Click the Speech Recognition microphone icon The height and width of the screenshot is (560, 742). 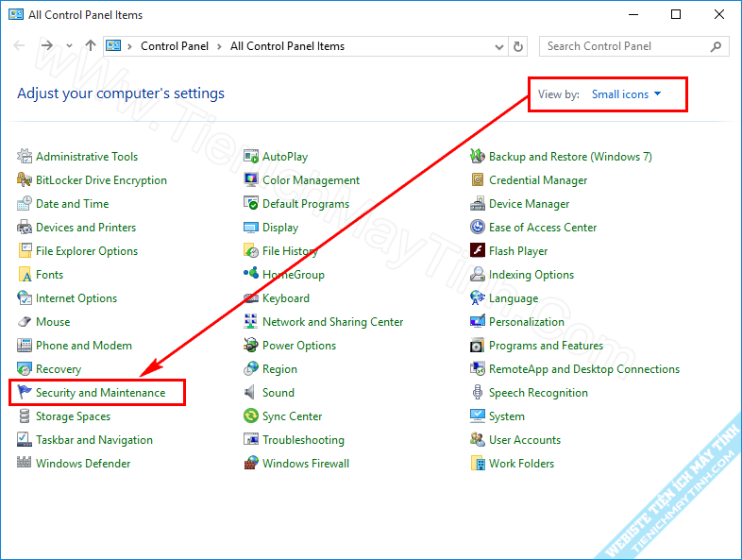[478, 393]
